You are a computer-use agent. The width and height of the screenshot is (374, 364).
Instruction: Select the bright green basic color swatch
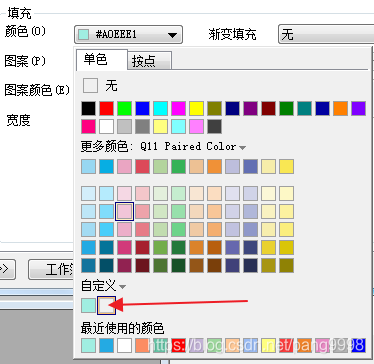[124, 109]
